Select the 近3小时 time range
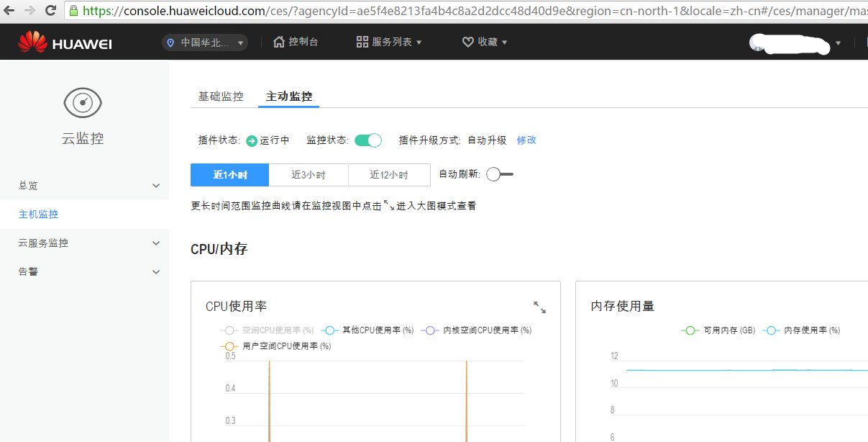This screenshot has height=442, width=868. point(309,175)
